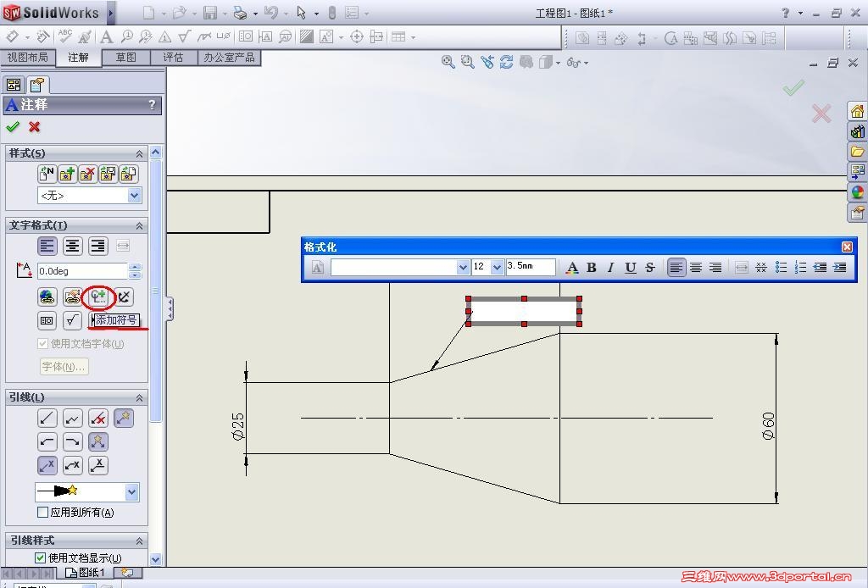Screen dimensions: 868x588
Task: Switch to 评估 tab
Action: (x=173, y=57)
